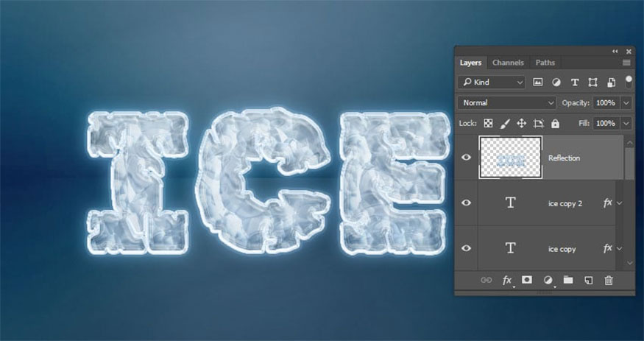Filter for smart objects
The height and width of the screenshot is (341, 644).
click(x=611, y=82)
